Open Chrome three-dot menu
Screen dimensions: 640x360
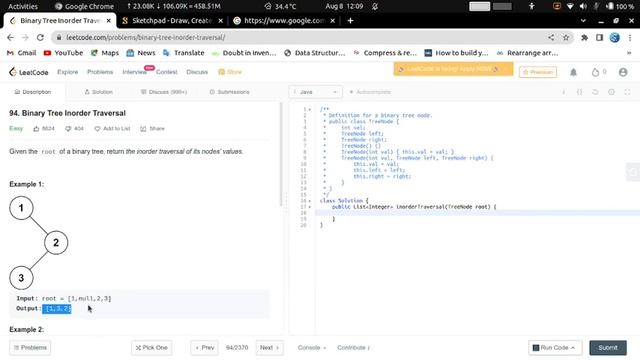(x=630, y=38)
